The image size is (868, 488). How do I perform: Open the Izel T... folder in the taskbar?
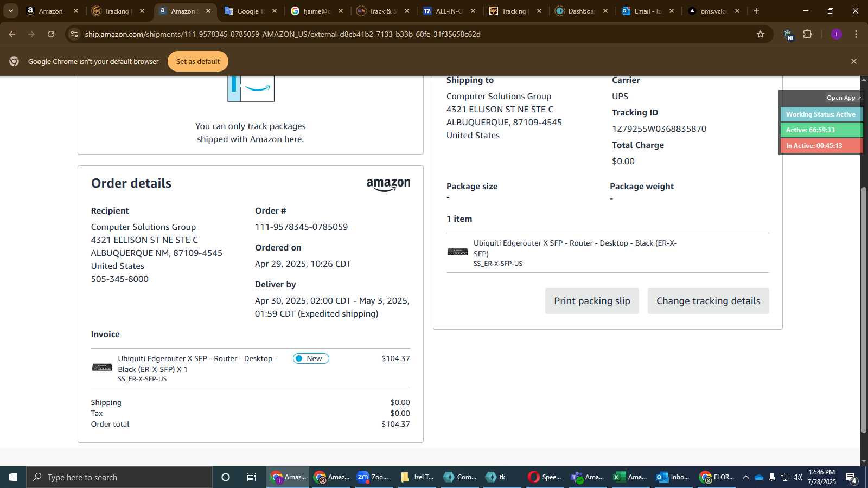tap(417, 477)
